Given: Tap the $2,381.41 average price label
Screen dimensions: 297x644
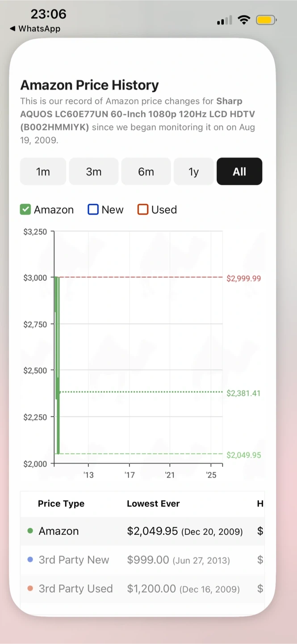Looking at the screenshot, I should coord(243,393).
